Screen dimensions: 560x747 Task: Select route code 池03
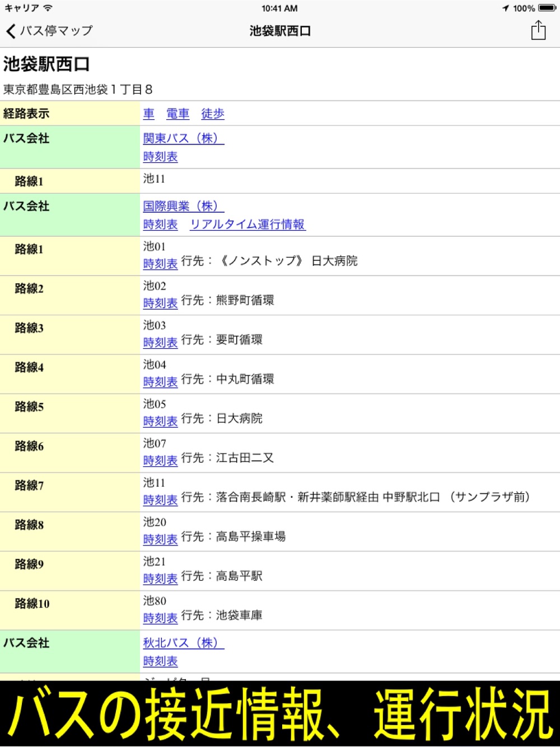point(155,325)
